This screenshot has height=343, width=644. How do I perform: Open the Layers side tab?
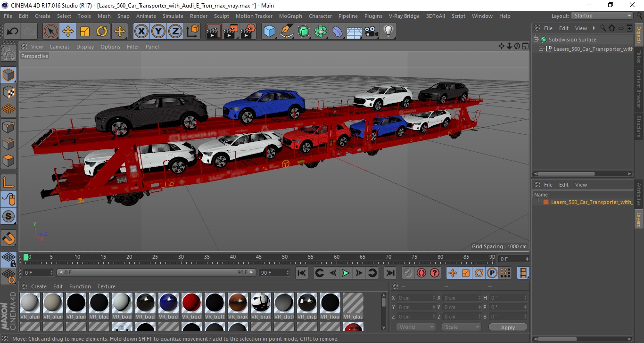tap(639, 220)
